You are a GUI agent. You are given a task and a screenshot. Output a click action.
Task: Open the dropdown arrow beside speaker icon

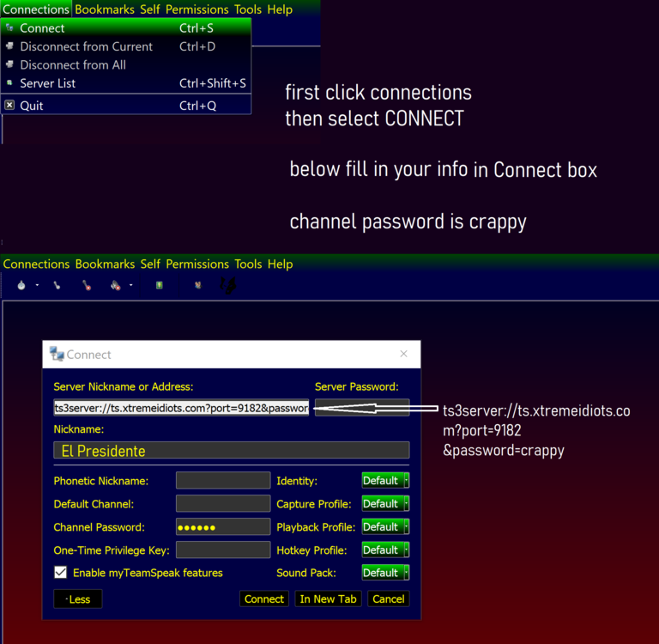point(130,286)
